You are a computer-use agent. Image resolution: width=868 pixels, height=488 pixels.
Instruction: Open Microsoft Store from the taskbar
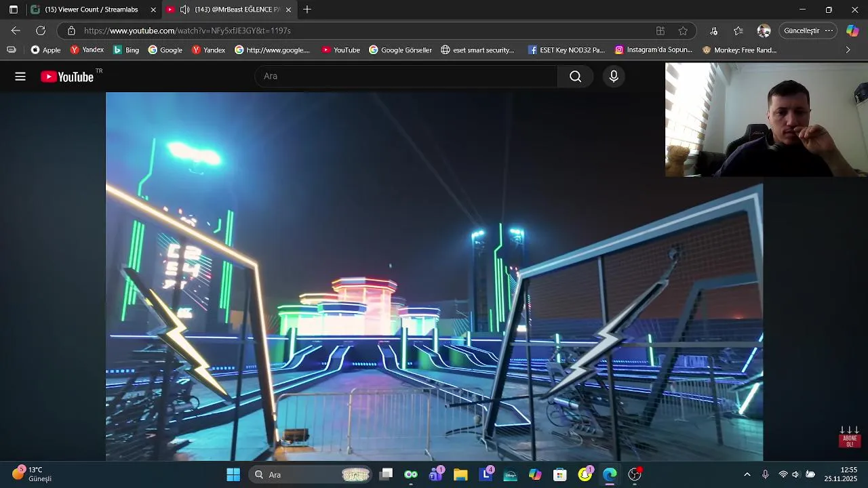point(560,474)
